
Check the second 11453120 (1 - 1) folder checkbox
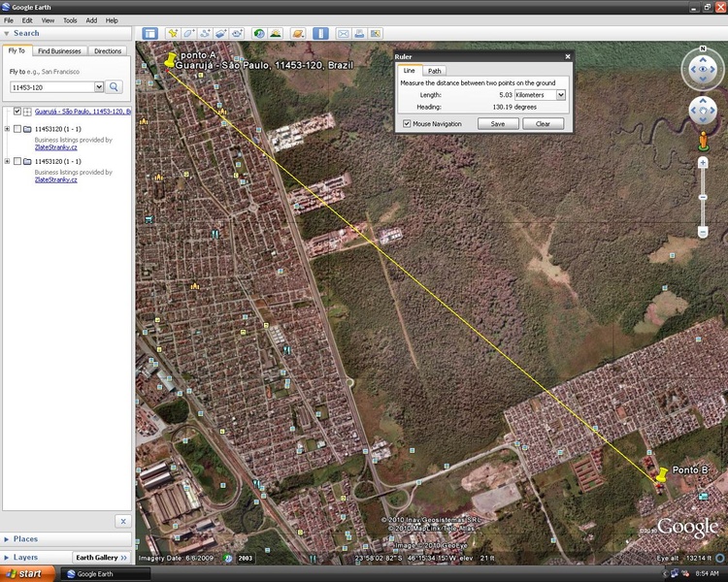point(17,161)
